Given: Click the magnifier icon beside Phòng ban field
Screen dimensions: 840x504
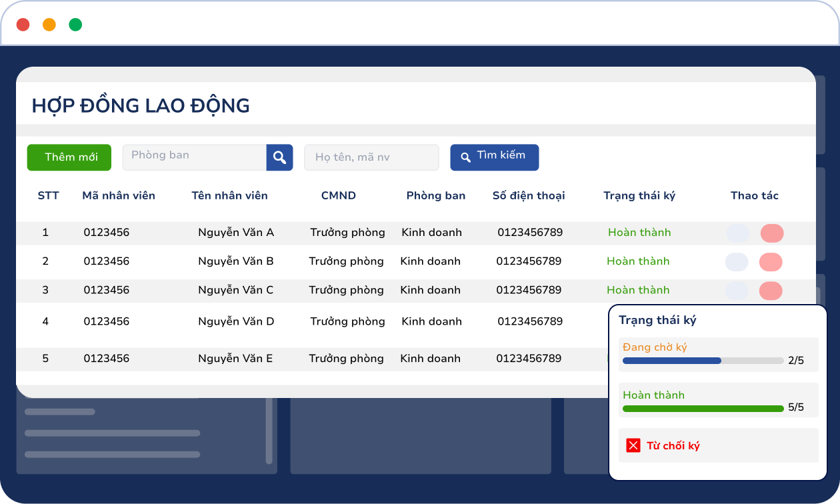Looking at the screenshot, I should point(279,157).
